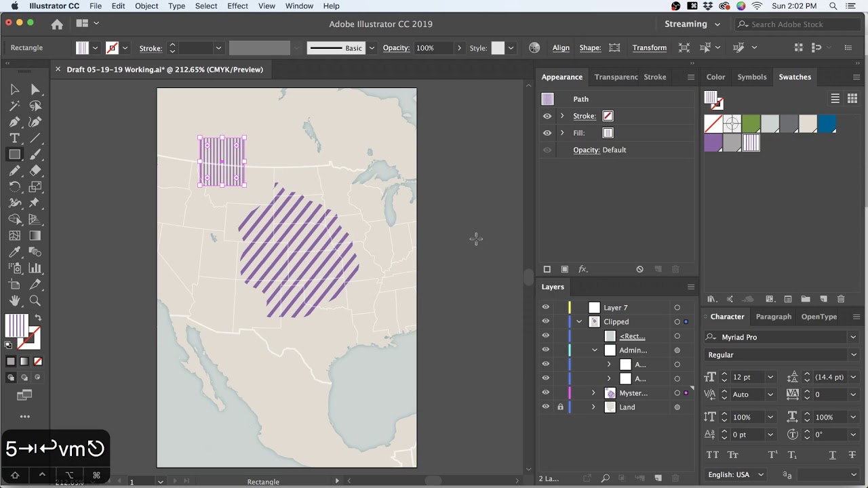Open Streaming workspace dropdown
This screenshot has height=488, width=868.
(692, 24)
